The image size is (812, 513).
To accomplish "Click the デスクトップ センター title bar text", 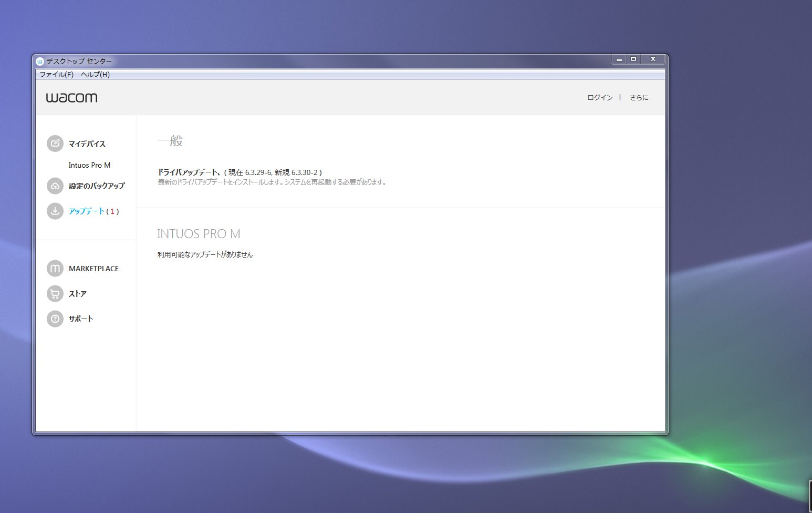I will tap(79, 61).
